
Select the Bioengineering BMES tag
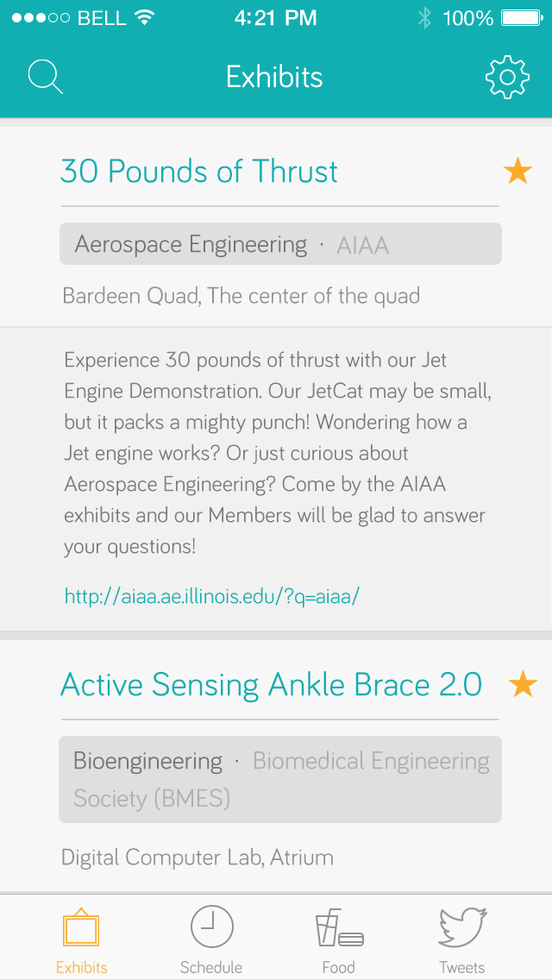(280, 779)
